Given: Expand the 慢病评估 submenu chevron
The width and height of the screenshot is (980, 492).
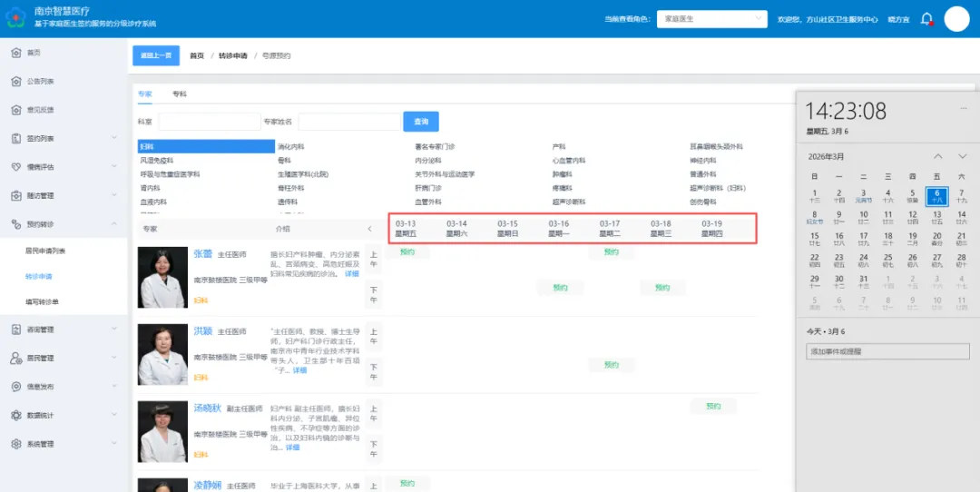Looking at the screenshot, I should point(114,167).
